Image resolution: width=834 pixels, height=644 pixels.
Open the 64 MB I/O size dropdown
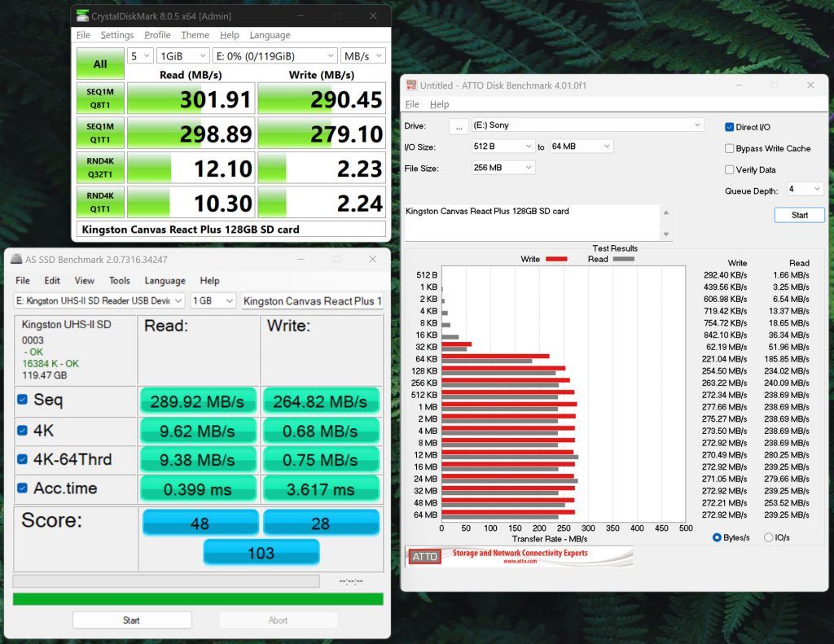tap(582, 147)
